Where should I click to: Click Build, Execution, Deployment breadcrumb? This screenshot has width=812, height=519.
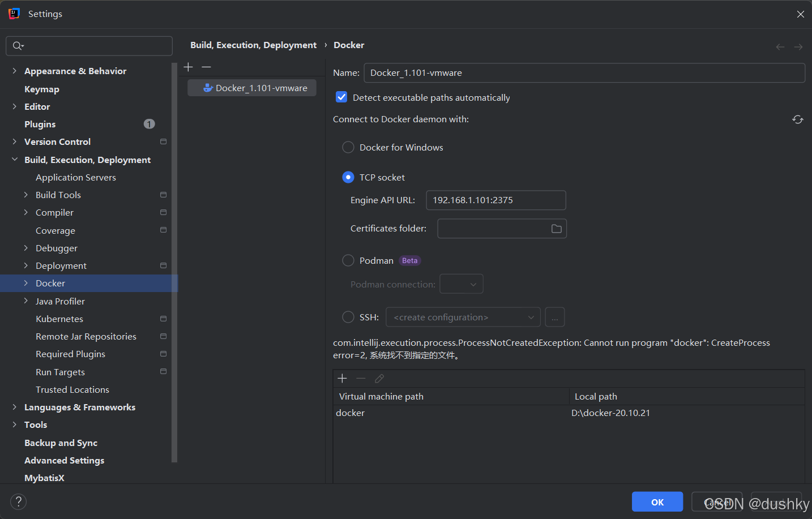(254, 45)
